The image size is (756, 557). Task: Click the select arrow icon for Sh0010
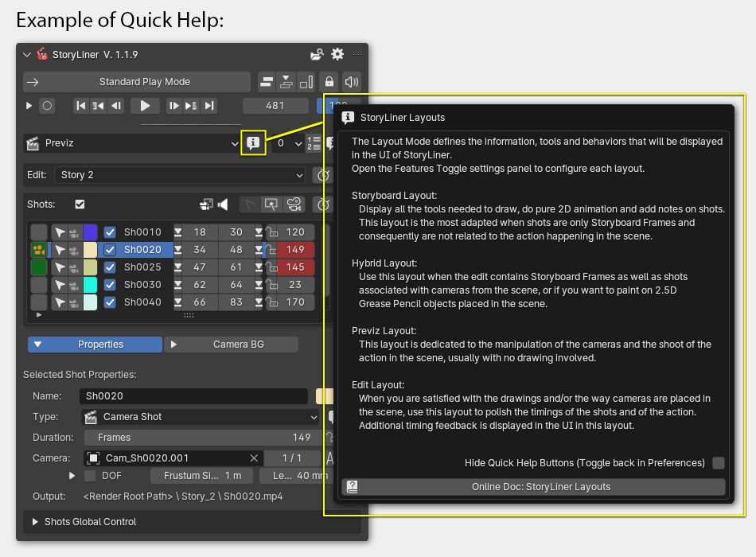(60, 232)
